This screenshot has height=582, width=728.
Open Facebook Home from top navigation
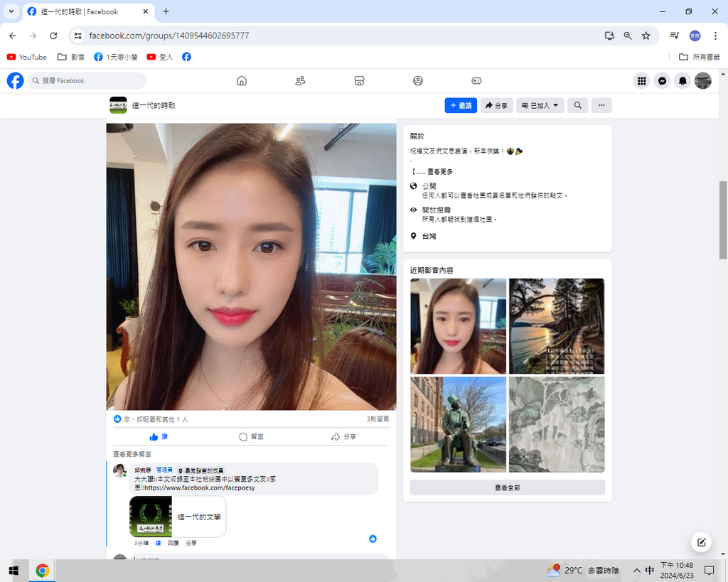242,81
